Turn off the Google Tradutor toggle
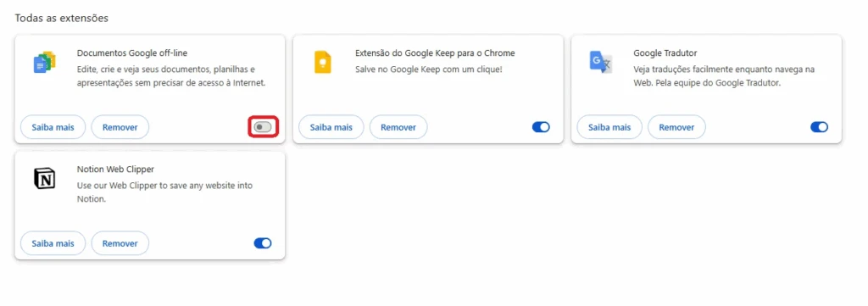This screenshot has height=306, width=868. [x=820, y=127]
